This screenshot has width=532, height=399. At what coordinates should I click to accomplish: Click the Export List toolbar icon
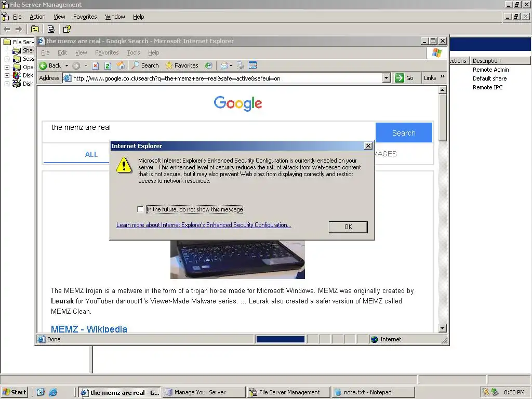[51, 29]
